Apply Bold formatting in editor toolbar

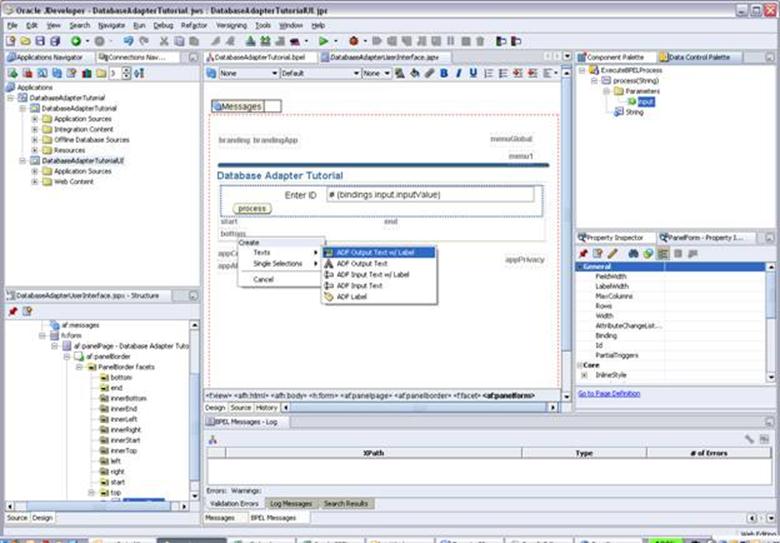point(444,73)
